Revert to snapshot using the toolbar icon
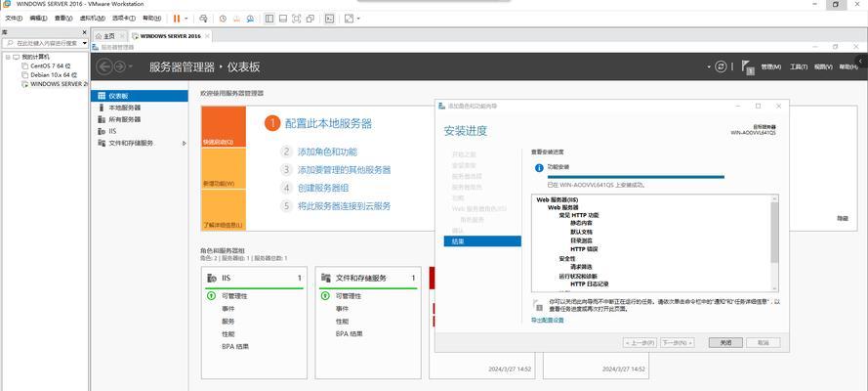This screenshot has width=868, height=391. [x=236, y=19]
